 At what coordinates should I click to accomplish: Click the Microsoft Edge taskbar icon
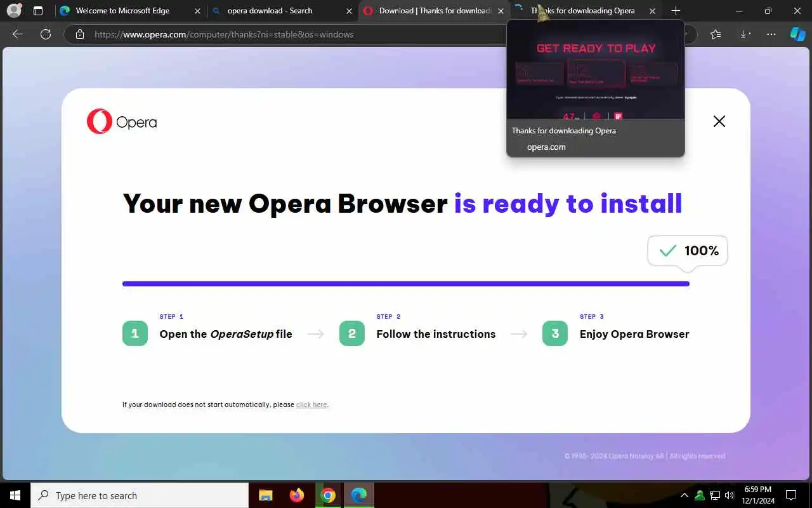coord(359,495)
